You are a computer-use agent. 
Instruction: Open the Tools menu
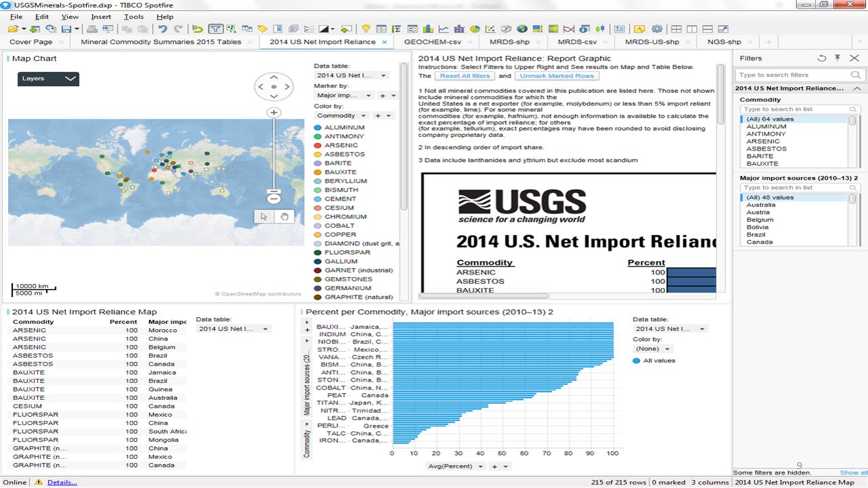coord(134,16)
